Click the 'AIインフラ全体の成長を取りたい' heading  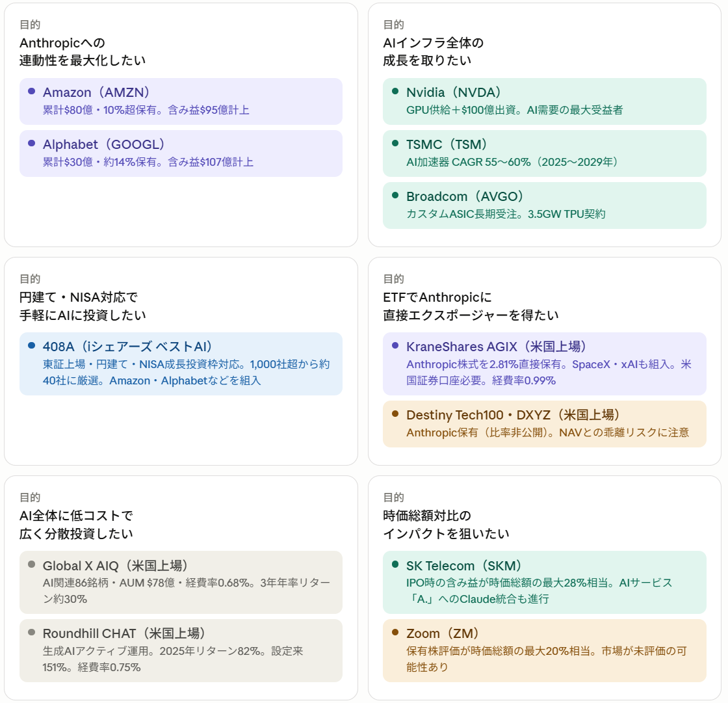point(433,51)
